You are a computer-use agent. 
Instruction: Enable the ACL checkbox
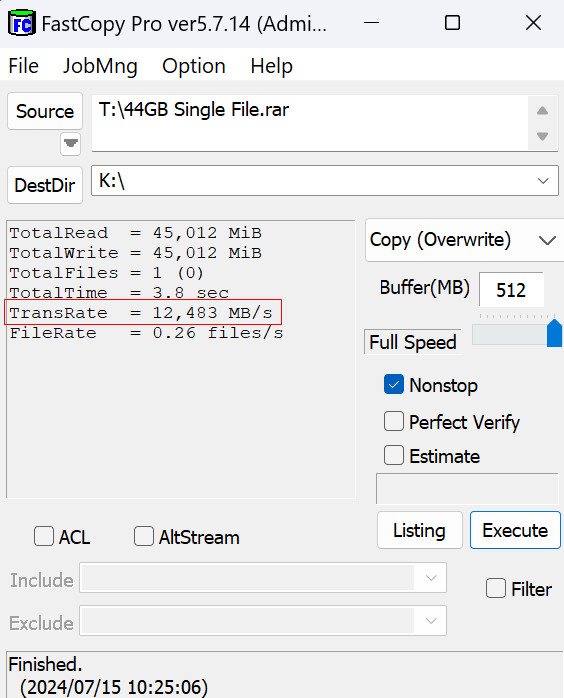point(44,536)
